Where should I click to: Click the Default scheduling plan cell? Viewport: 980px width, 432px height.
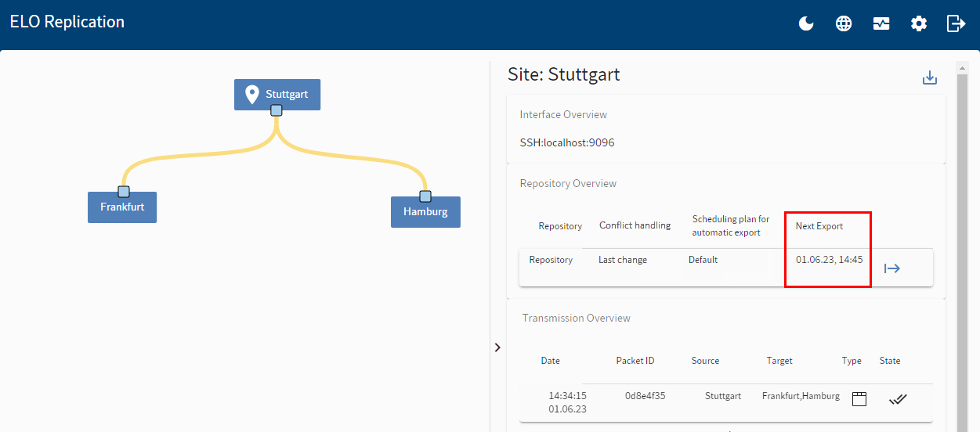703,260
